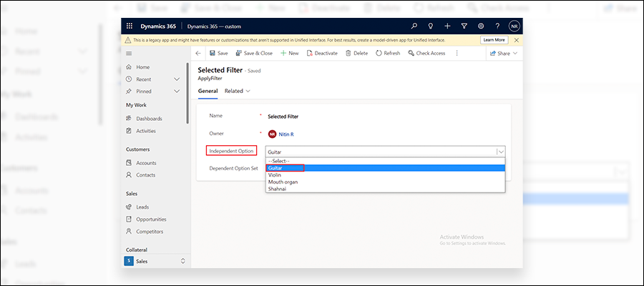The image size is (644, 286).
Task: Click the Dynamics 365 — custom app name
Action: tap(214, 26)
